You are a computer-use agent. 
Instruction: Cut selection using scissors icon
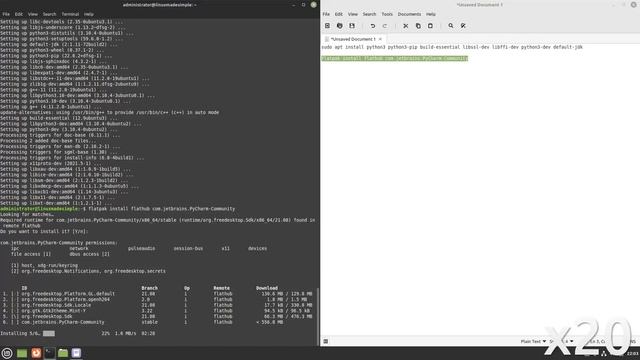click(405, 26)
